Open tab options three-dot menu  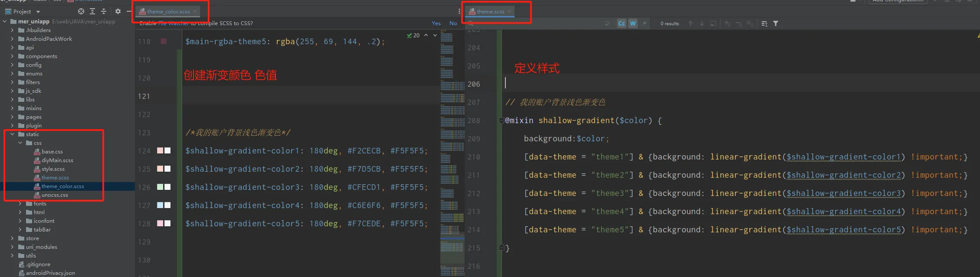point(459,12)
